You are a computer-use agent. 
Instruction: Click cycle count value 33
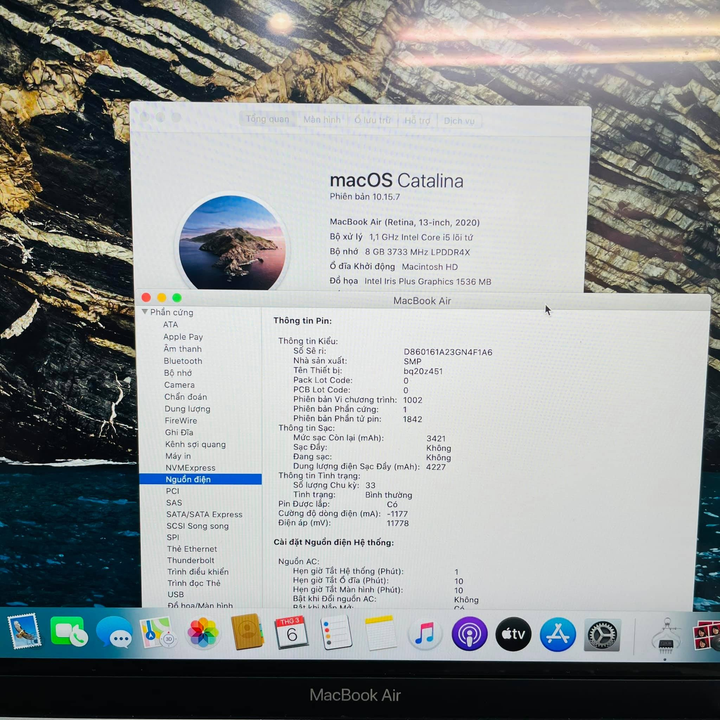click(x=371, y=485)
